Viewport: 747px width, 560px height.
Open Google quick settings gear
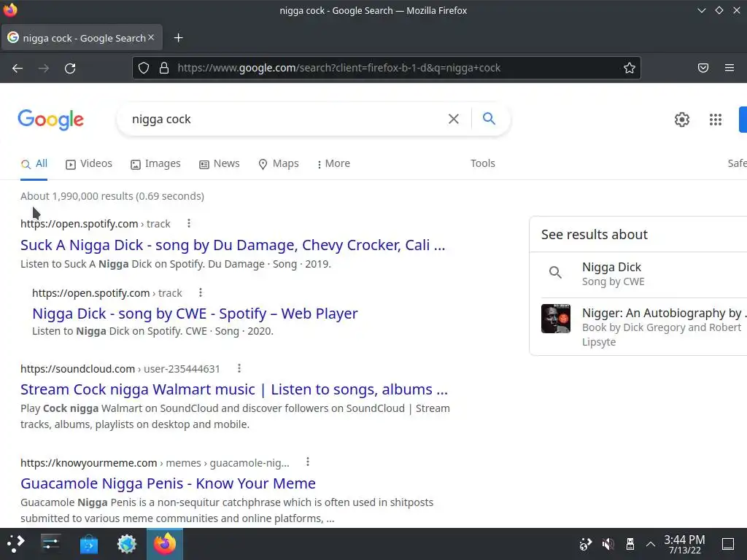(x=682, y=120)
